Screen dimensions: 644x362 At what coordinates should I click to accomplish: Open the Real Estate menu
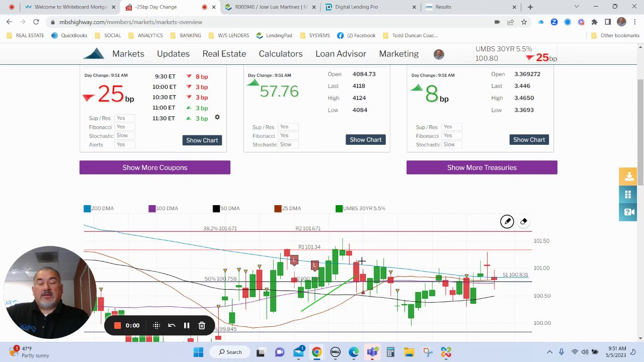224,54
